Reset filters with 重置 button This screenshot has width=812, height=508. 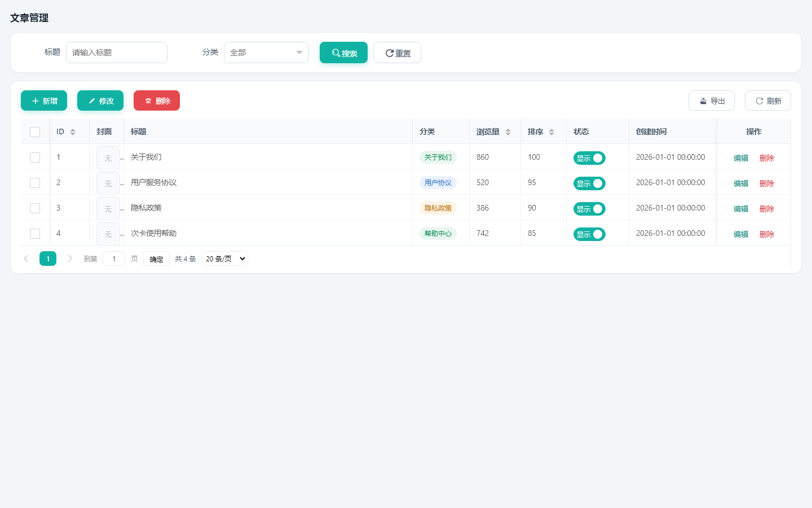tap(397, 52)
